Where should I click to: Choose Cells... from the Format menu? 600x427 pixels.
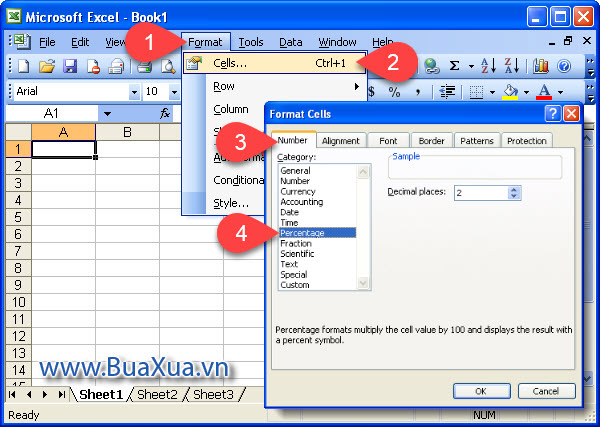[x=231, y=63]
